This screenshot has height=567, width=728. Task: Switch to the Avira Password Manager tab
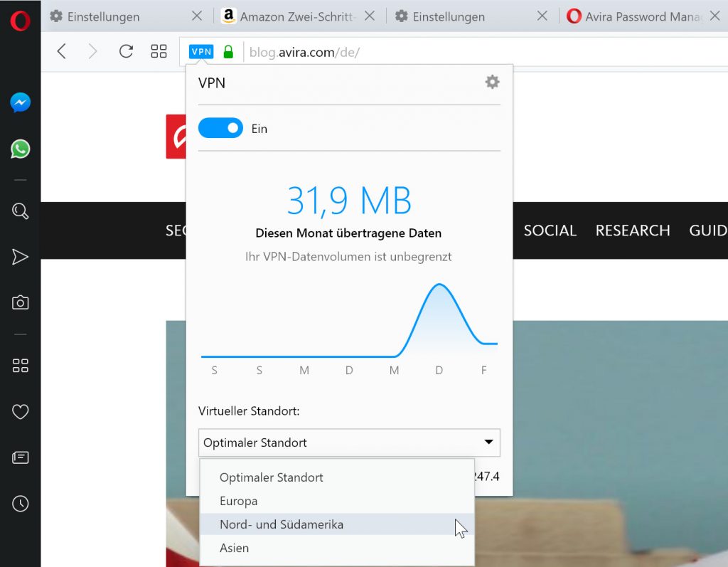(643, 17)
